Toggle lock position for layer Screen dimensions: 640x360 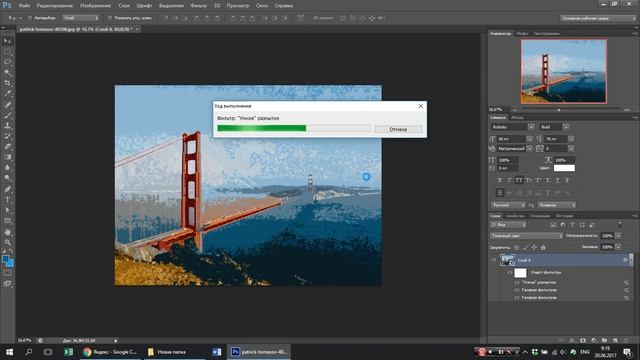(534, 247)
